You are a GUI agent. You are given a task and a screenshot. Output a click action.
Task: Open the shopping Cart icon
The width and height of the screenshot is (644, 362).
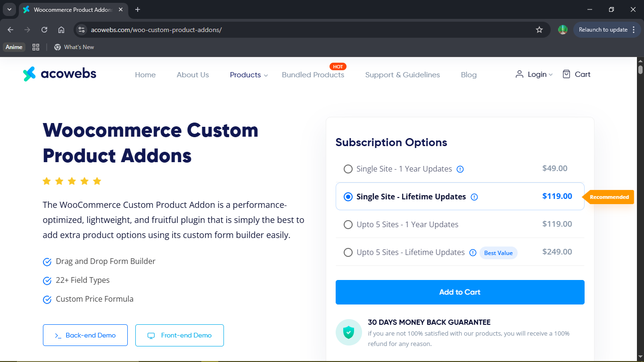tap(566, 74)
